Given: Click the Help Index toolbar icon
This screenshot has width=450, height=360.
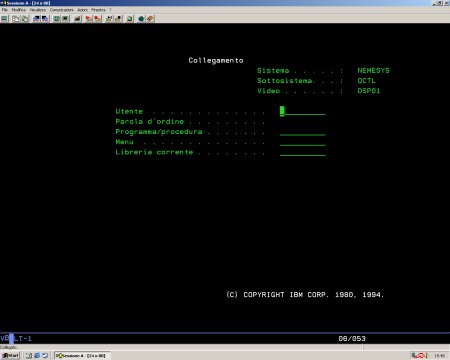Looking at the screenshot, I should click(x=150, y=19).
